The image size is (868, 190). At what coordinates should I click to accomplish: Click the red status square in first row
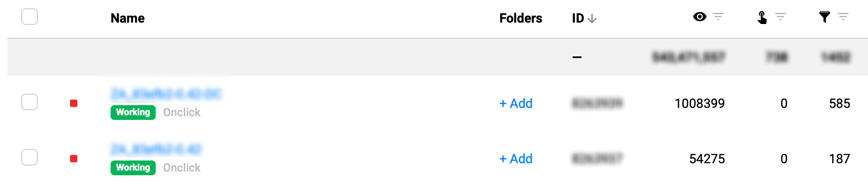click(x=74, y=103)
